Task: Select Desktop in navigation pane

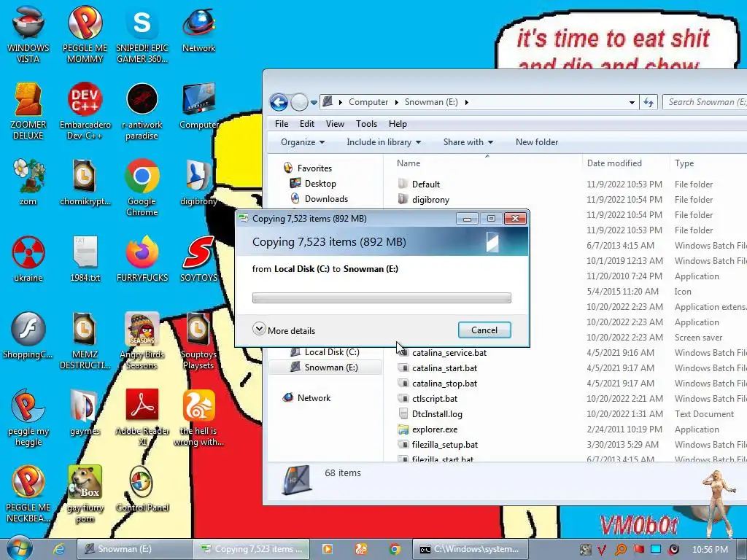Action: click(313, 183)
